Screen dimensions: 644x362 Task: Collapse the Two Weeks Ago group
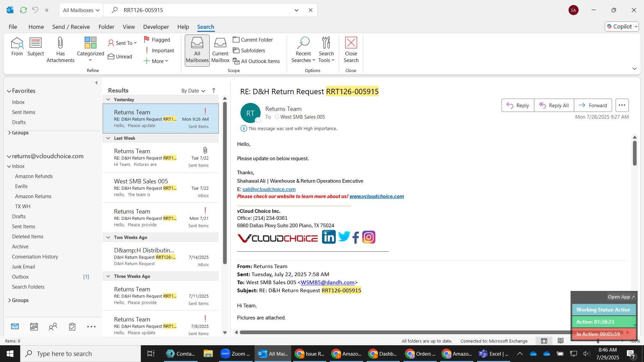108,237
